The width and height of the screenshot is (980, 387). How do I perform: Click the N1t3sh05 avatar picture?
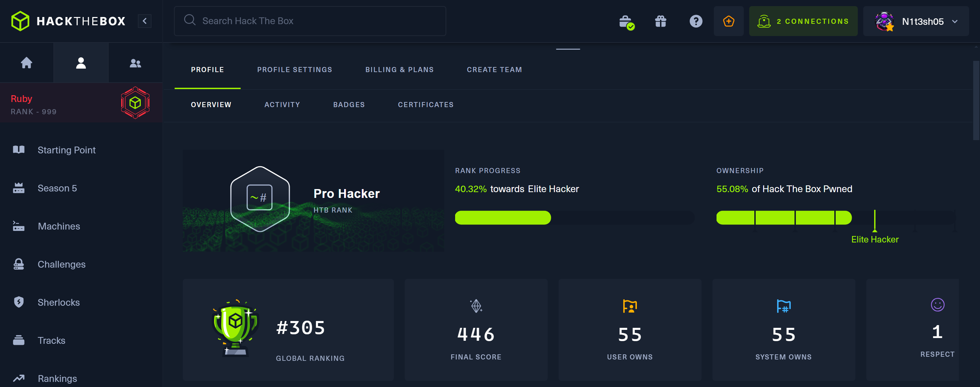click(884, 21)
